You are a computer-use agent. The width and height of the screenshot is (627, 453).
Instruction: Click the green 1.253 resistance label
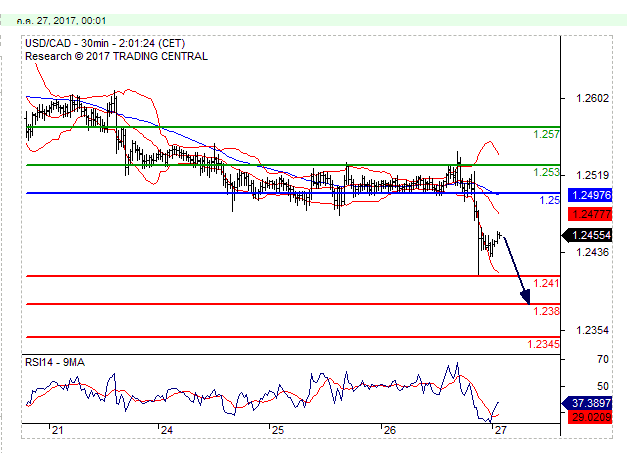coord(546,172)
